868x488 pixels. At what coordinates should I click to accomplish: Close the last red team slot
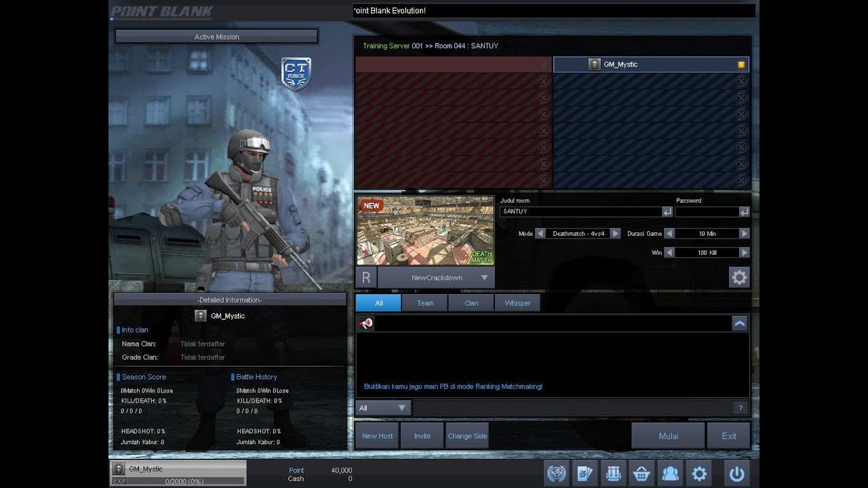tap(543, 180)
